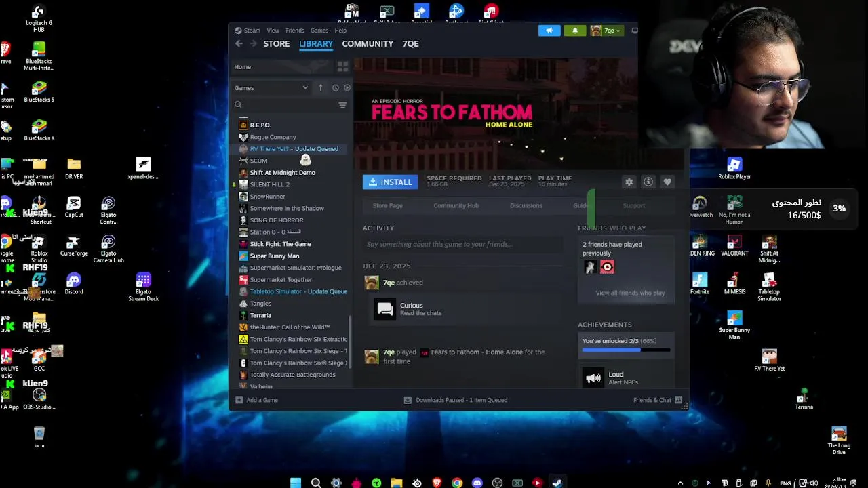This screenshot has width=868, height=488.
Task: Open The Long Drive desktop icon
Action: 839,441
